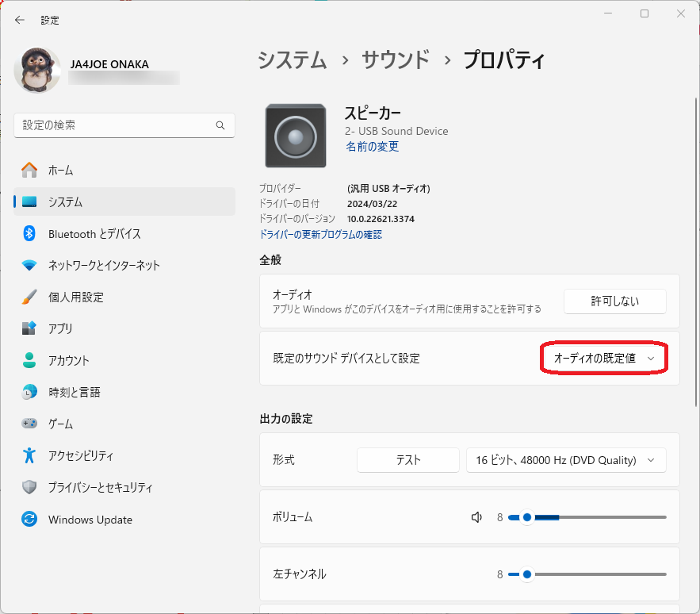The width and height of the screenshot is (700, 614).
Task: Click the Windows Update sync icon
Action: tap(29, 520)
